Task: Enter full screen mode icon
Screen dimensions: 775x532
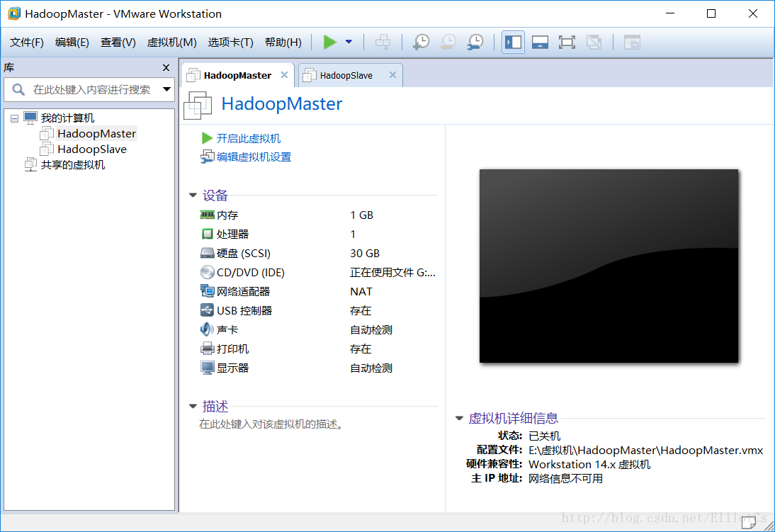Action: [567, 42]
